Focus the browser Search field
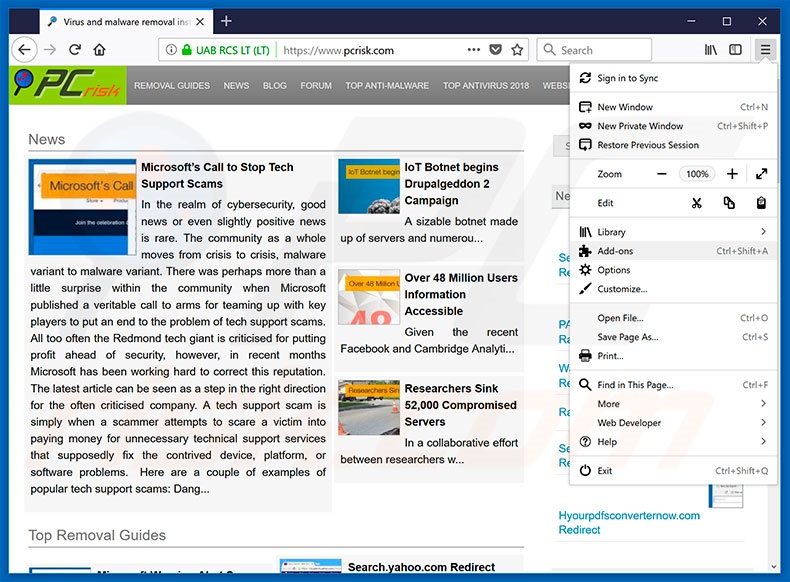The height and width of the screenshot is (582, 790). (595, 50)
